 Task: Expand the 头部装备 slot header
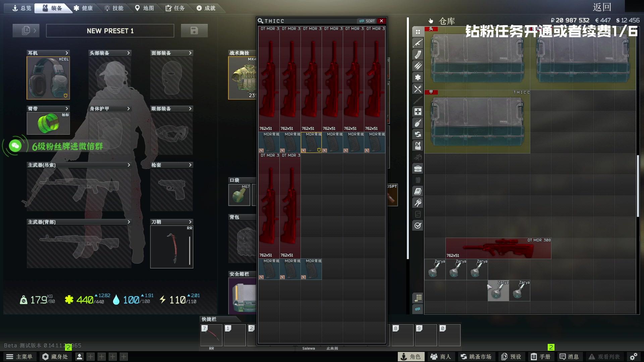point(110,53)
